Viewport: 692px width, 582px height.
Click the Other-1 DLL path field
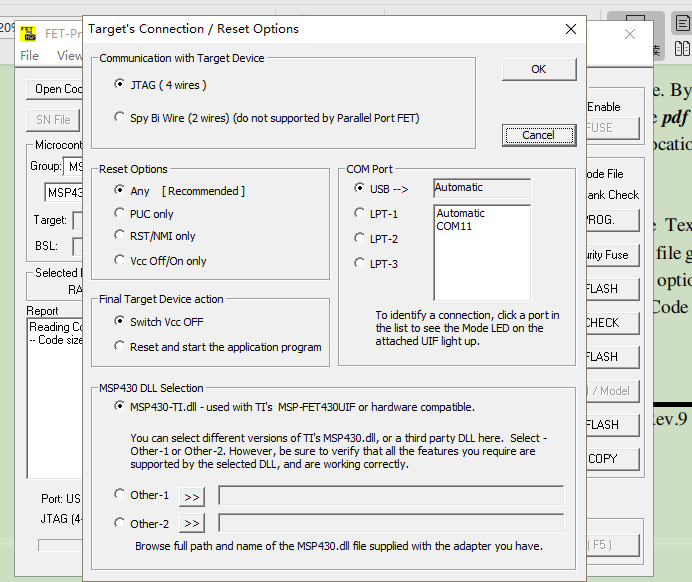391,495
